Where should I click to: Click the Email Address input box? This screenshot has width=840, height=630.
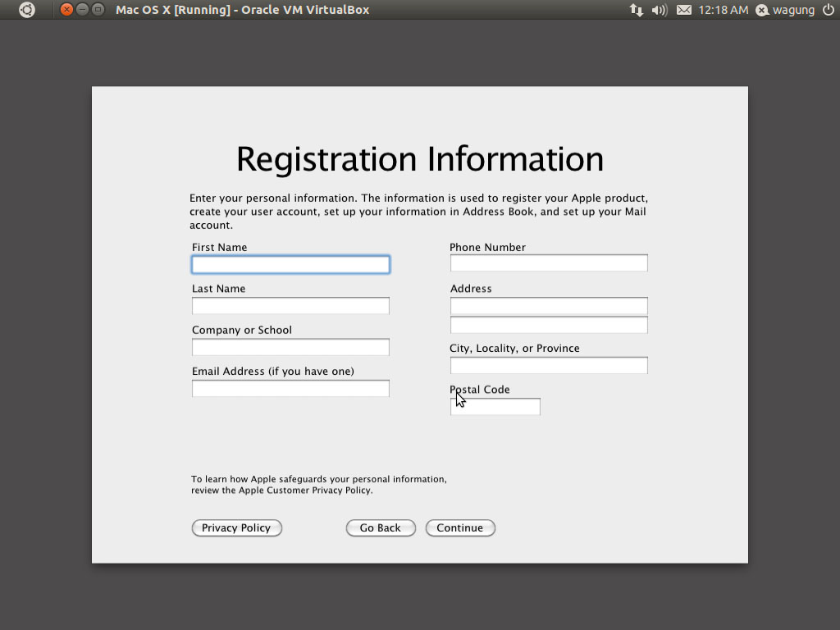(x=291, y=388)
